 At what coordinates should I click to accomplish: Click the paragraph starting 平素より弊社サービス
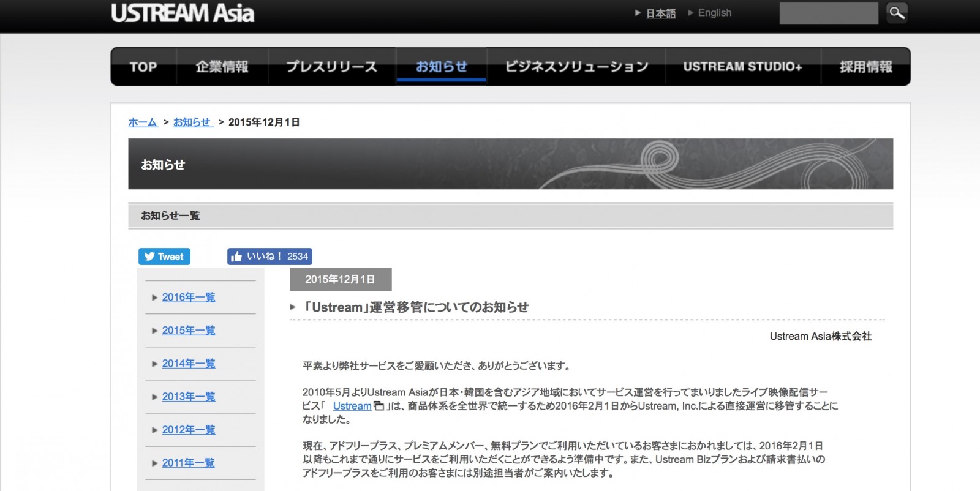point(437,366)
